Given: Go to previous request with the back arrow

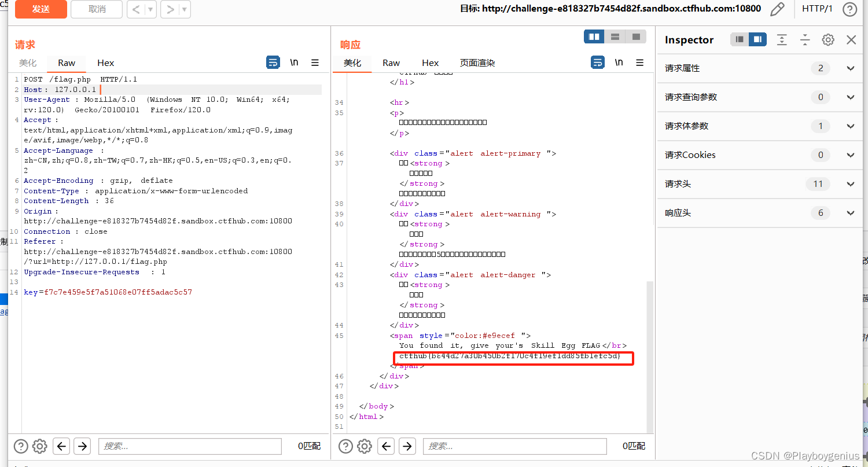Looking at the screenshot, I should 136,9.
